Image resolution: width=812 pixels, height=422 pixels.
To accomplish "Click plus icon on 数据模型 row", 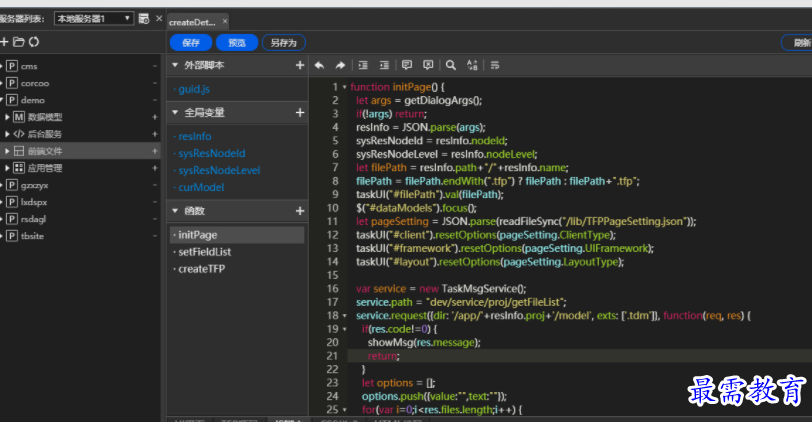I will point(154,117).
